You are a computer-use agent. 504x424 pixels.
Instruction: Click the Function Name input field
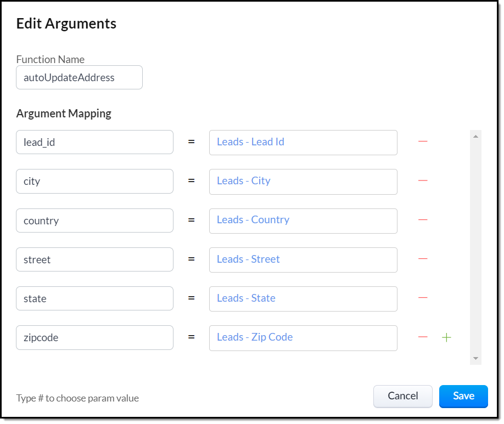79,77
